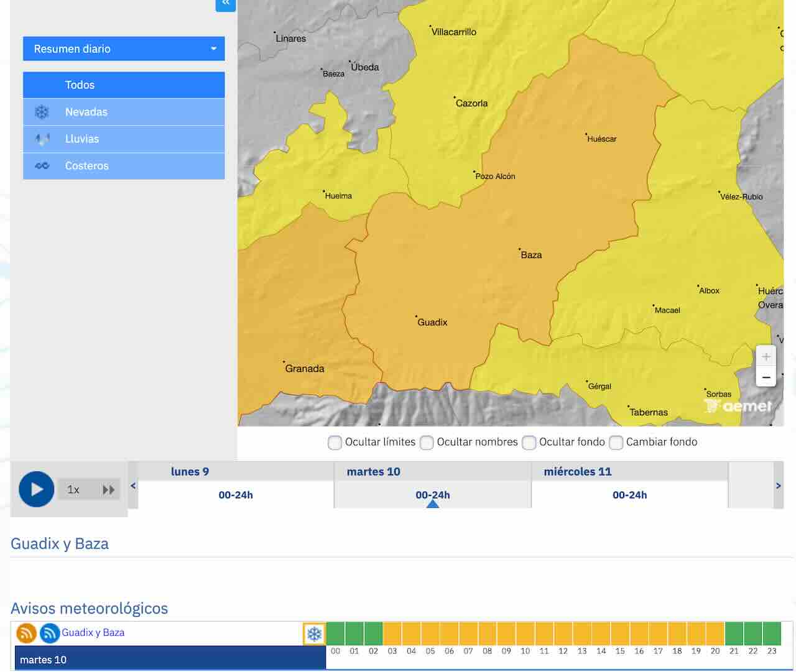Zoom out of the map
The width and height of the screenshot is (796, 672).
[766, 377]
